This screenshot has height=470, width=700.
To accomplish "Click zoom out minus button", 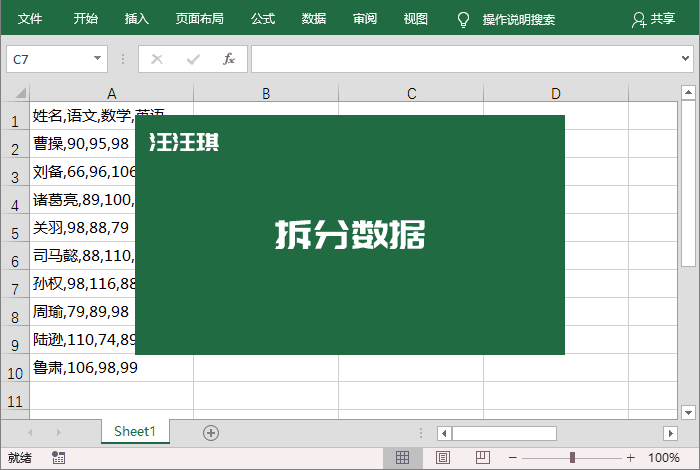I will point(512,458).
